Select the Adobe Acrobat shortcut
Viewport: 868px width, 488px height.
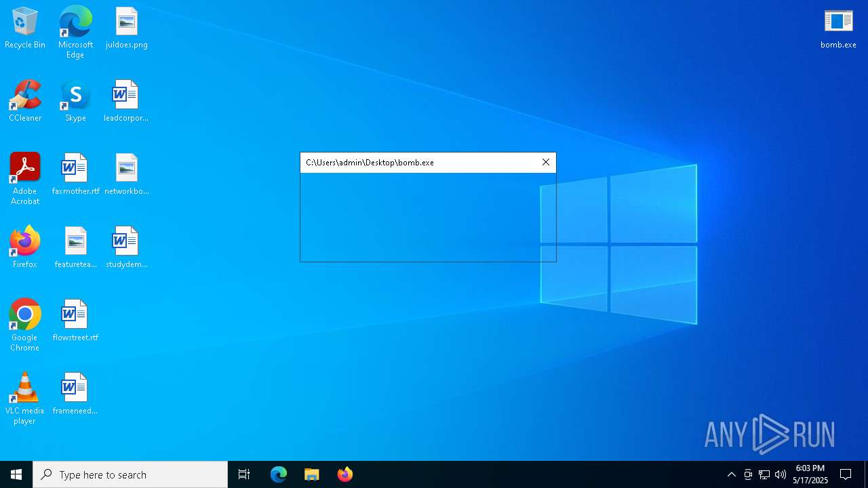[x=25, y=180]
